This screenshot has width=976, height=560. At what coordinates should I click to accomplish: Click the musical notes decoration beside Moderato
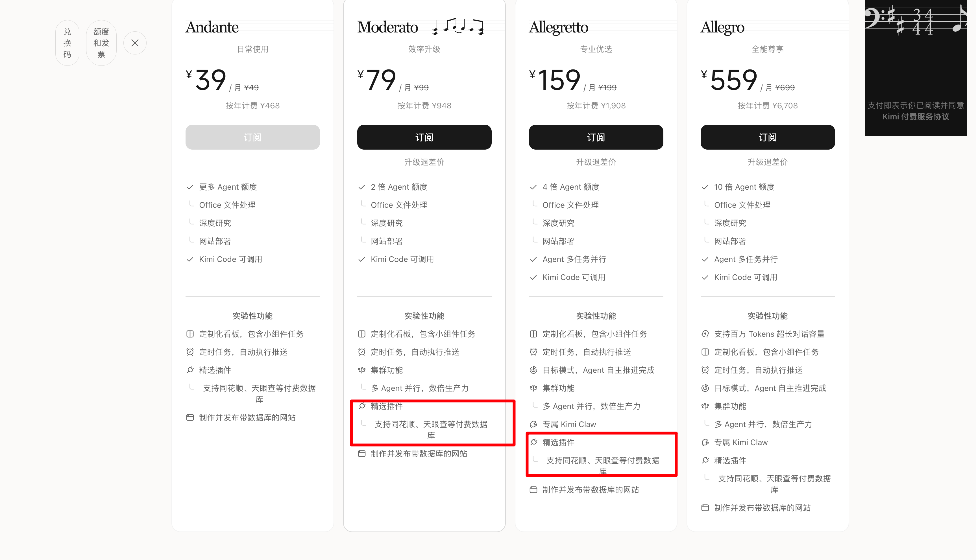click(x=458, y=27)
